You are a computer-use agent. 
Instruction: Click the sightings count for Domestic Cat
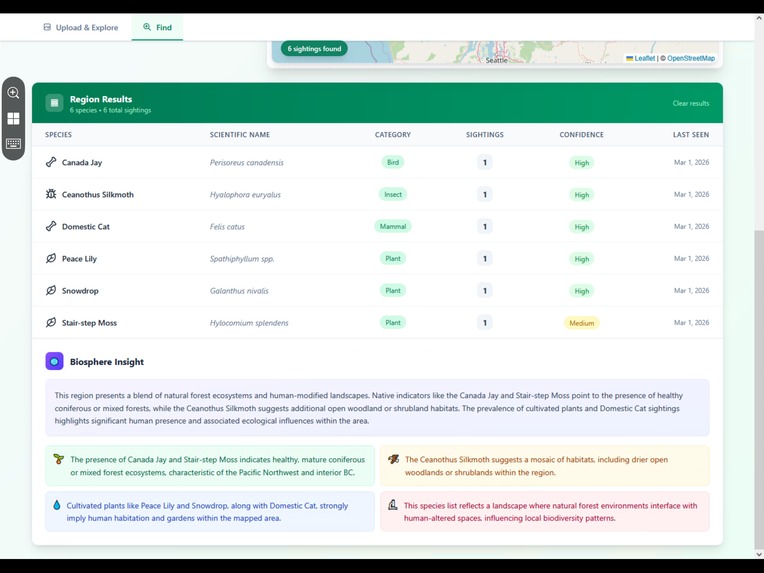(x=485, y=227)
